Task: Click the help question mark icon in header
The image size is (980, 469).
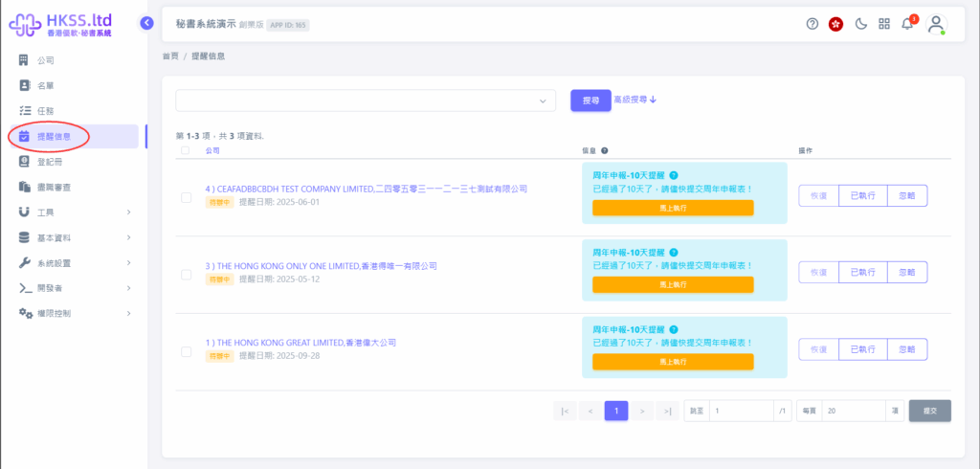Action: pos(812,24)
